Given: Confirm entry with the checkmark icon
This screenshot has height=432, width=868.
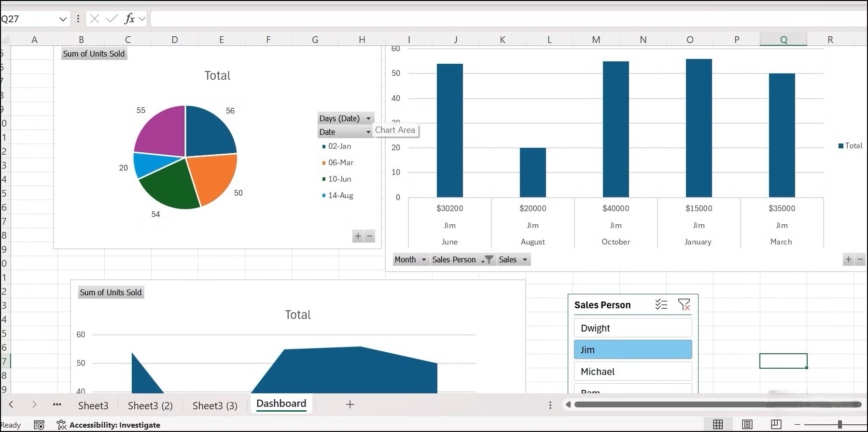Looking at the screenshot, I should tap(112, 19).
